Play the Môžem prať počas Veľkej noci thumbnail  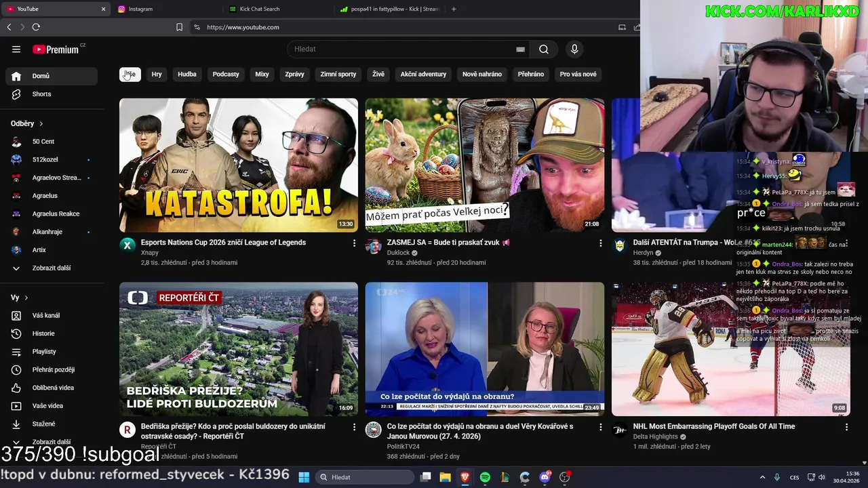(485, 165)
